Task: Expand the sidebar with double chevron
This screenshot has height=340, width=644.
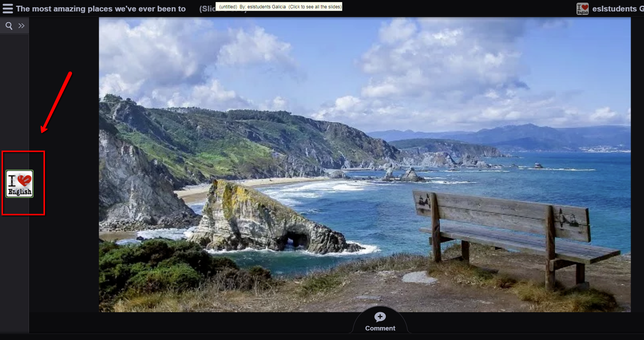Action: click(21, 26)
